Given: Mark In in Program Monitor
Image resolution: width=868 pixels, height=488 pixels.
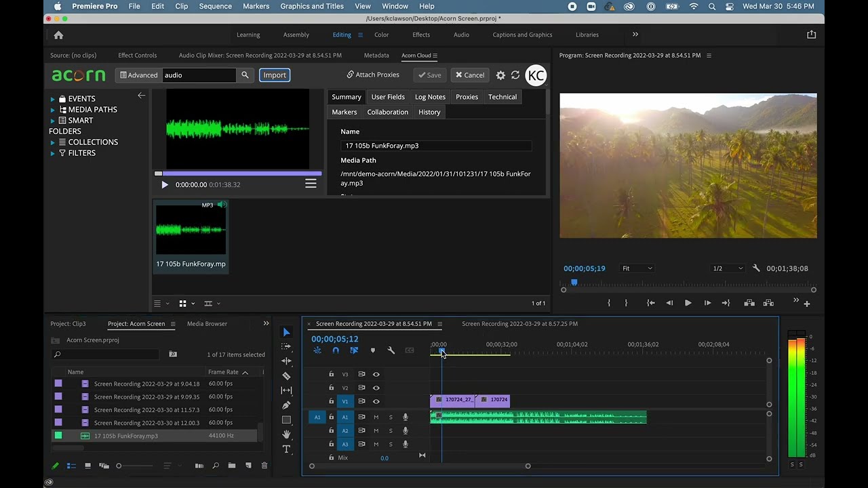Looking at the screenshot, I should [608, 303].
